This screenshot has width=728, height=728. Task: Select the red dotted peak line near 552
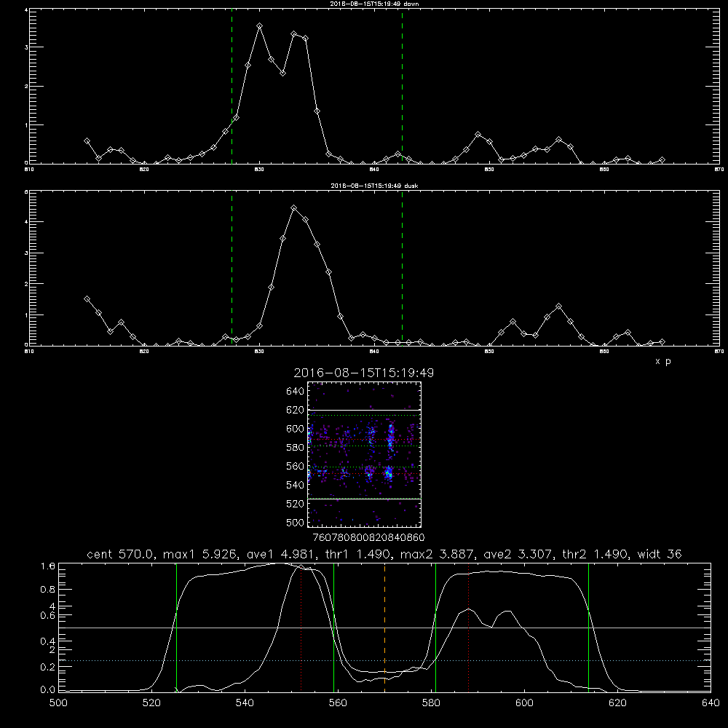(301, 628)
